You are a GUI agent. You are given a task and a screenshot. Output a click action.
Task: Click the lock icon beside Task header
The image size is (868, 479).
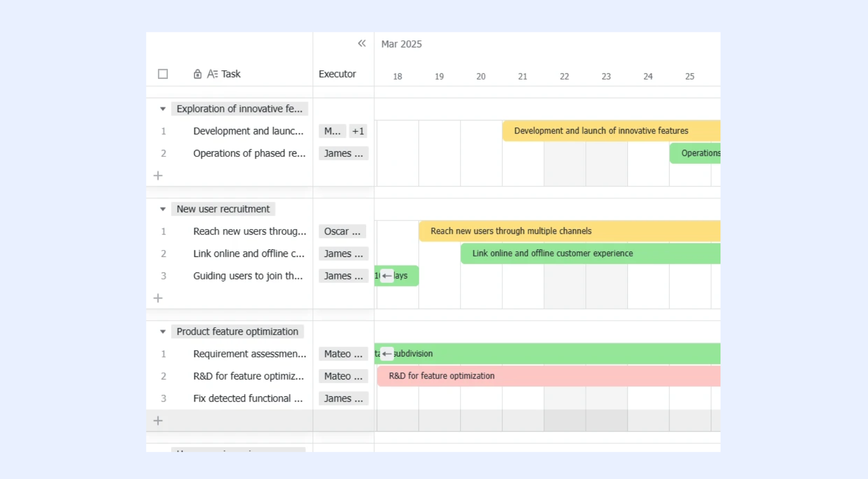tap(197, 74)
